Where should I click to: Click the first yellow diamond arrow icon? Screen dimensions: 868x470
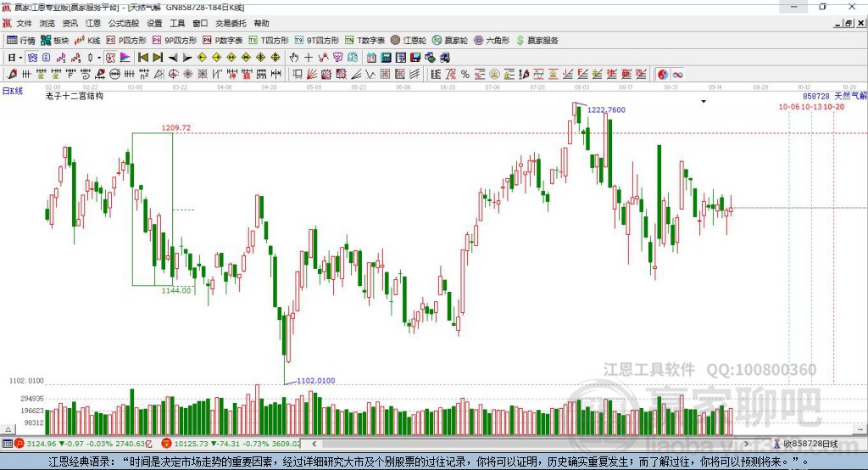pos(202,58)
